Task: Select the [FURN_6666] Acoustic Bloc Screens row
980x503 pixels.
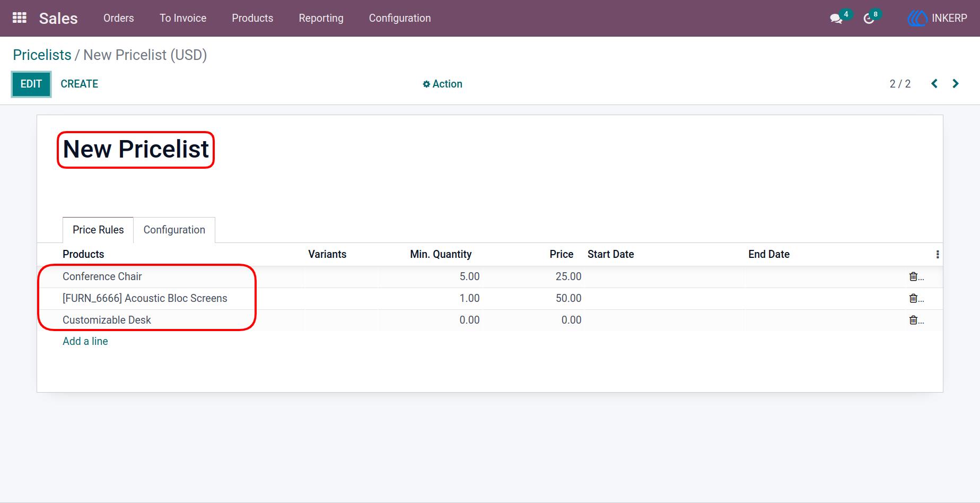Action: click(490, 298)
